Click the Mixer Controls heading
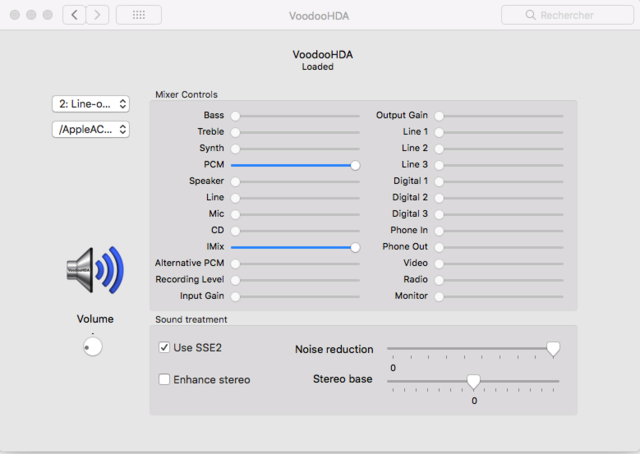 pyautogui.click(x=187, y=94)
